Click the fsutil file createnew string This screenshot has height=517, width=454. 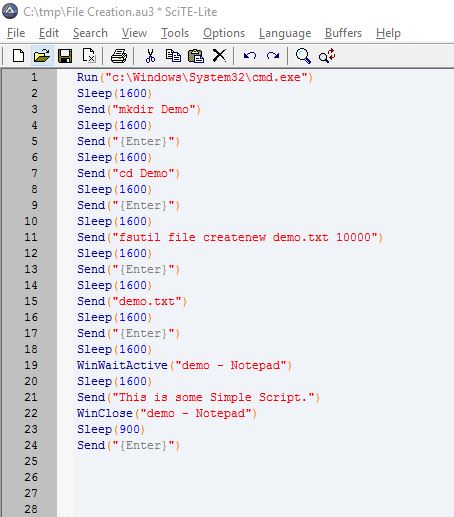245,237
